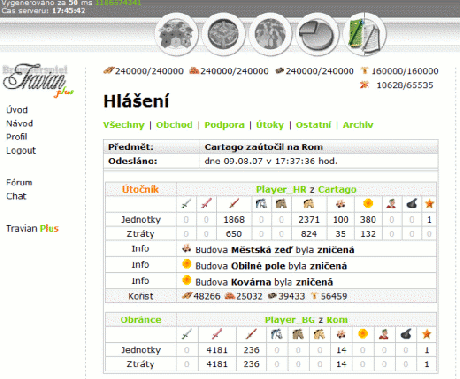Open the map icon

270,34
